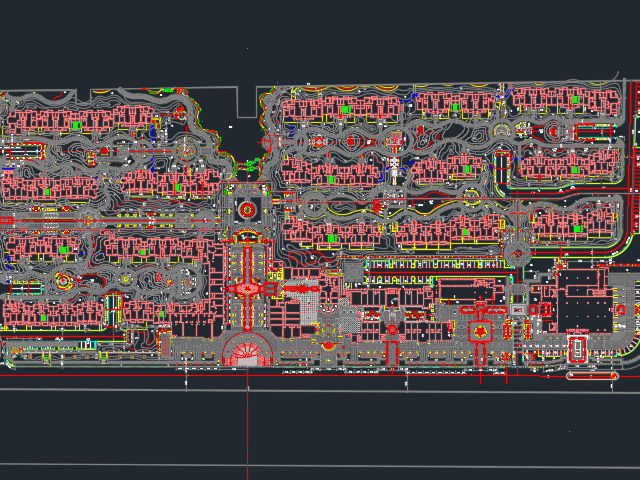Select the red roundabout with cross at road junction

click(517, 254)
